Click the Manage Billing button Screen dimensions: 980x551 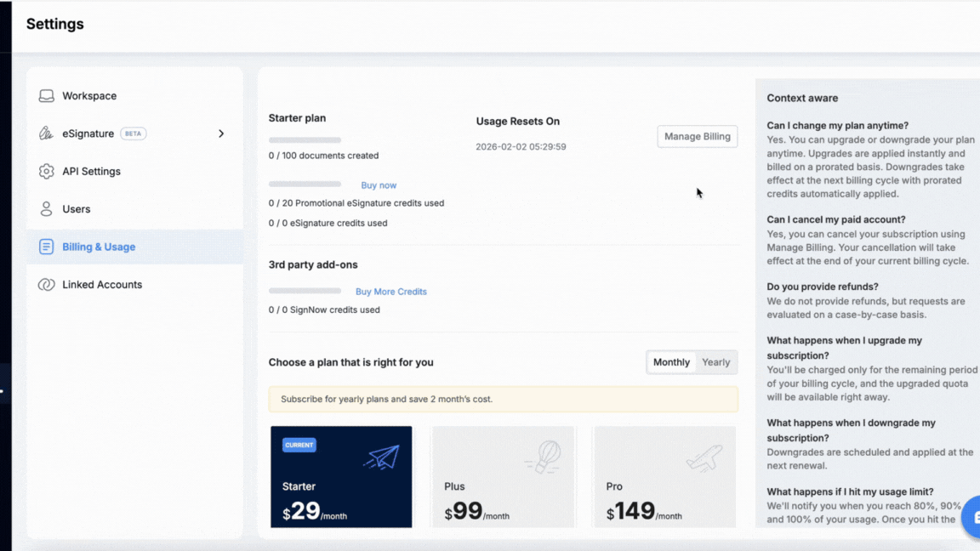[x=697, y=136]
